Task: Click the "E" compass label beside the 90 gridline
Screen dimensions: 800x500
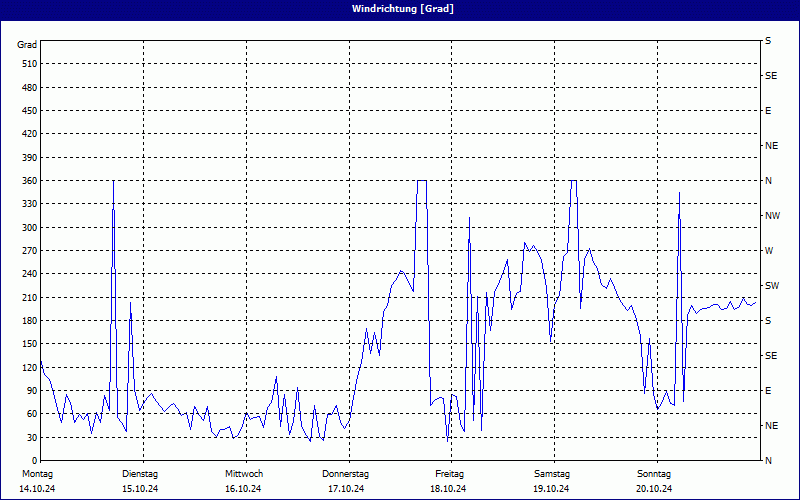Action: pyautogui.click(x=768, y=391)
